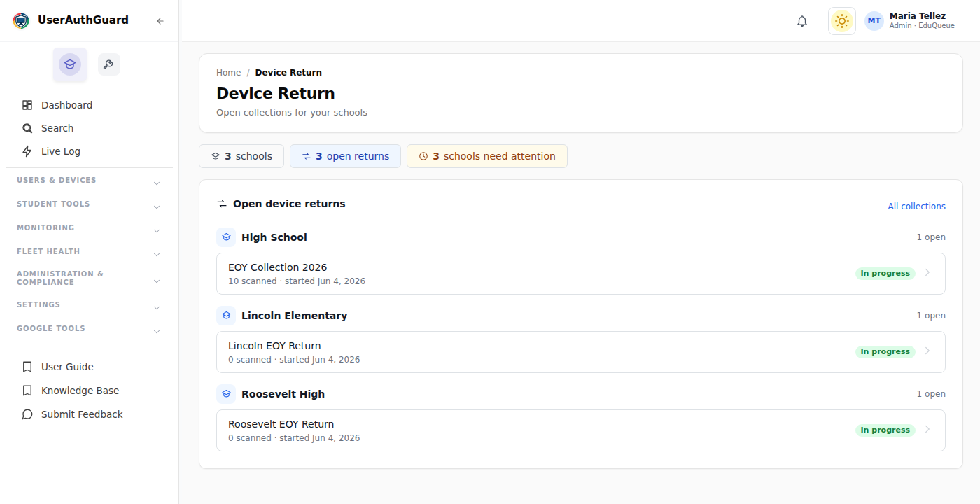Click the Lincoln Elementary heading
Image resolution: width=980 pixels, height=504 pixels.
click(x=294, y=316)
